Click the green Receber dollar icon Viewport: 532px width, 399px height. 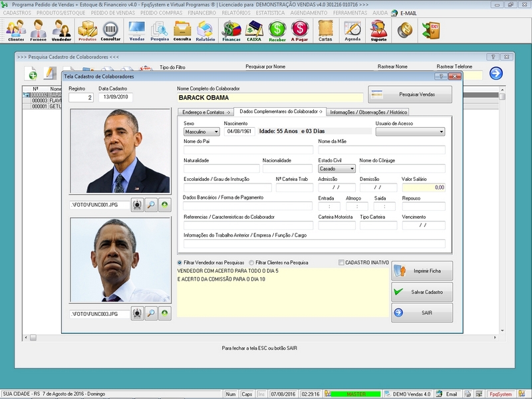[277, 31]
